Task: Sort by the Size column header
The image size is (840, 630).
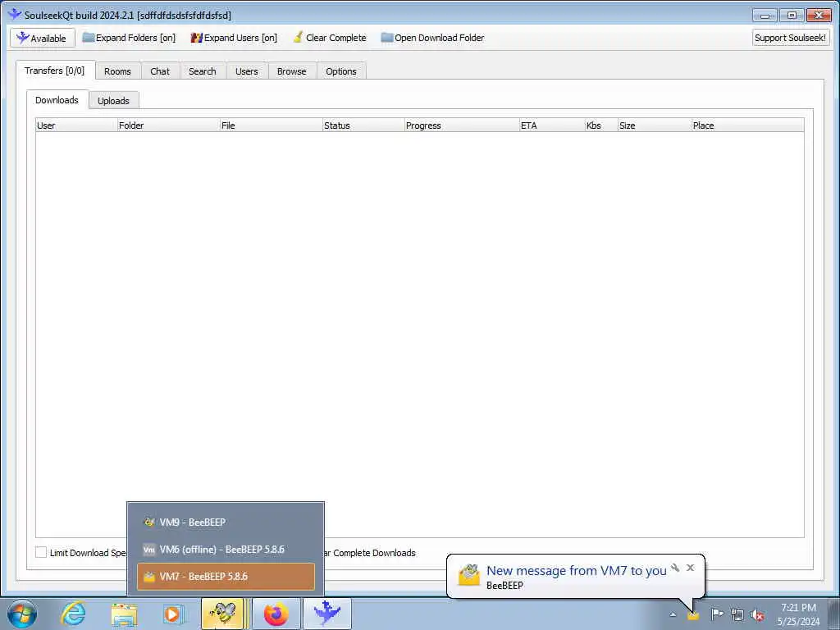Action: click(x=655, y=126)
